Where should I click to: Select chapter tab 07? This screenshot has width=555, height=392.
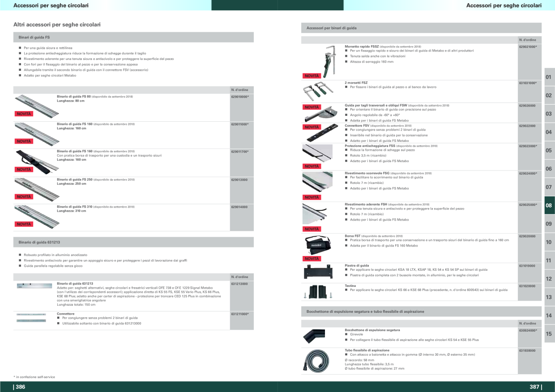tap(549, 187)
